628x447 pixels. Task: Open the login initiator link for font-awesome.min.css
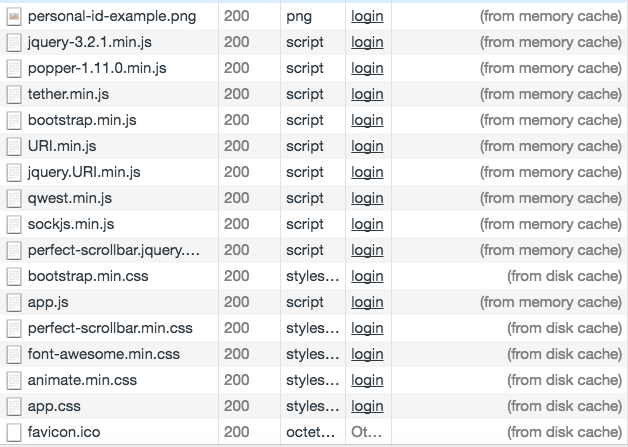(367, 355)
